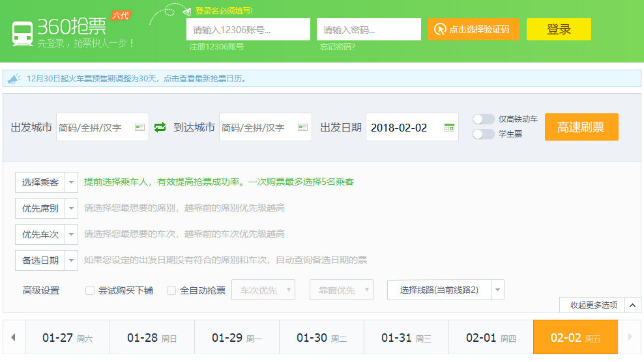Click the departure city keyboard icon
The width and height of the screenshot is (644, 362).
tap(139, 128)
